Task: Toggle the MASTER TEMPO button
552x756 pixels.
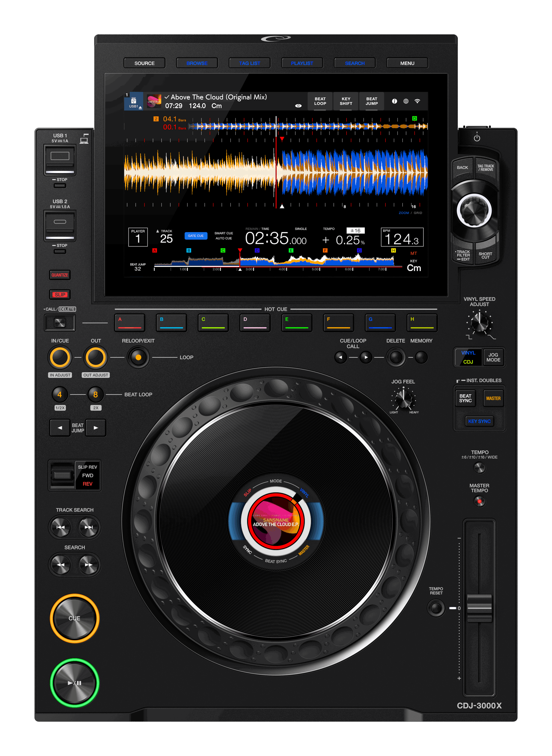Action: [x=480, y=501]
